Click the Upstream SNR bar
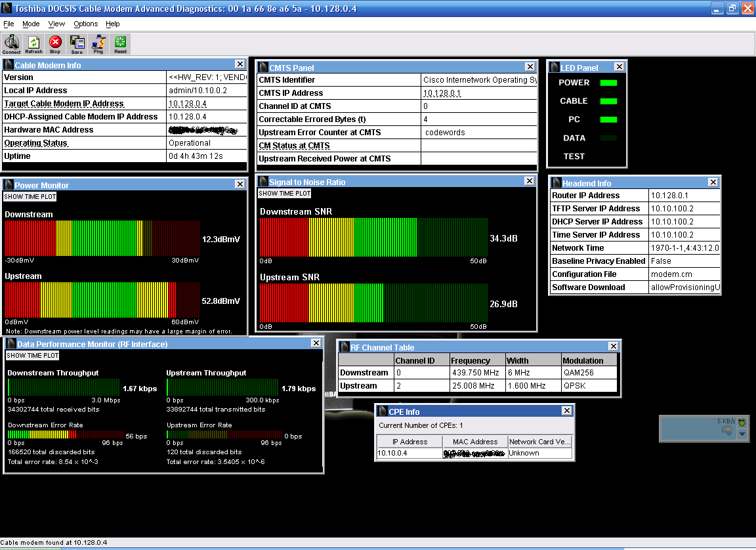Screen dimensions: 756x550 373,303
